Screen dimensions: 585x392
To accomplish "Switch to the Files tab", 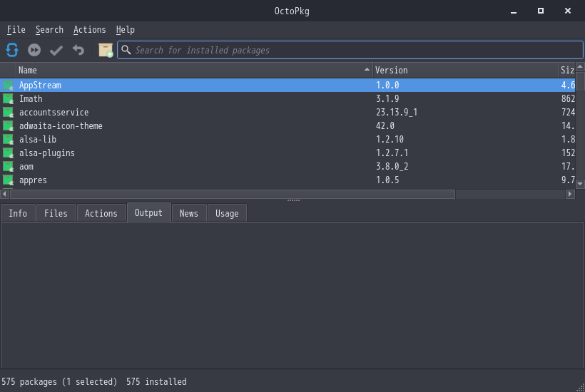I will tap(56, 214).
